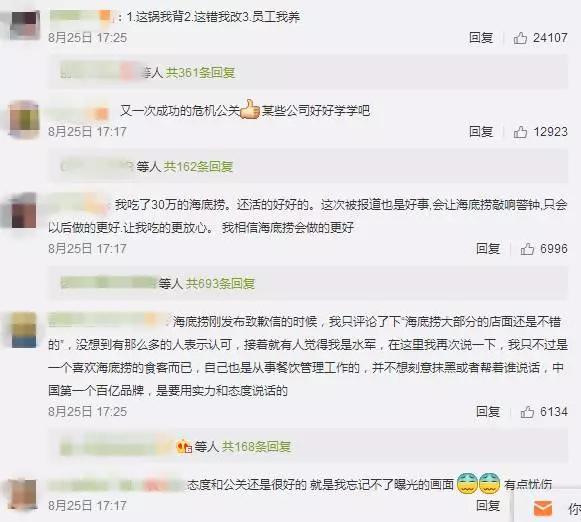
Task: Like the comment with 6996 likes
Action: (x=527, y=249)
